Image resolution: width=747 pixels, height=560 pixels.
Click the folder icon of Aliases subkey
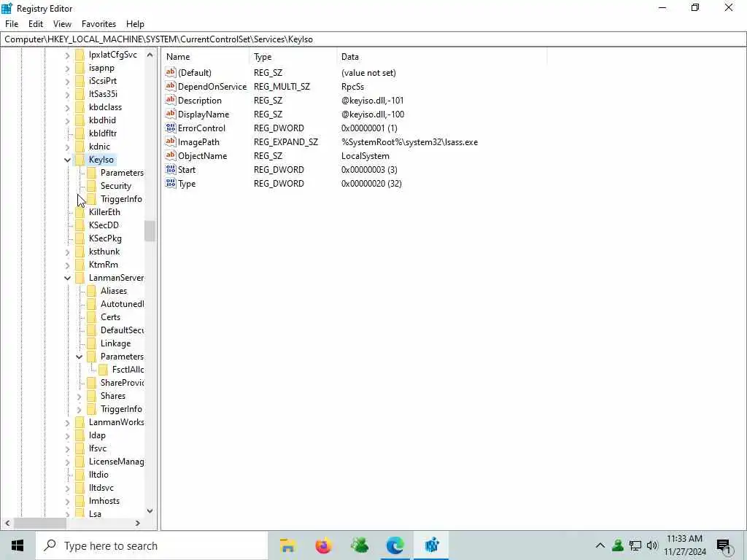point(91,290)
